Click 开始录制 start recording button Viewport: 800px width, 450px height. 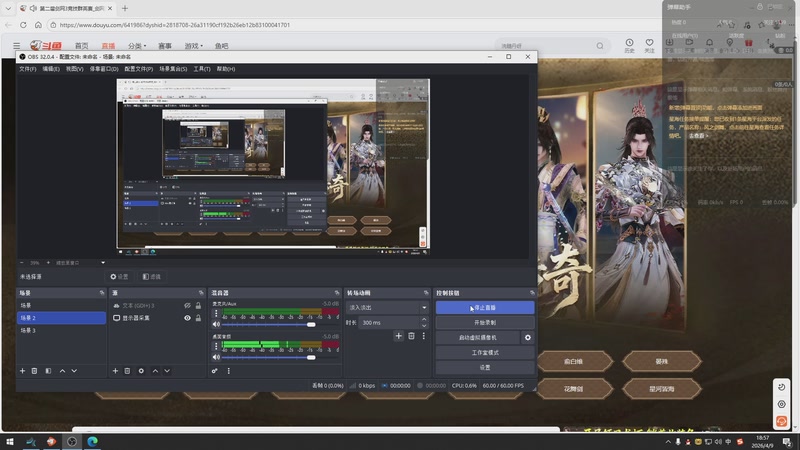pyautogui.click(x=485, y=322)
